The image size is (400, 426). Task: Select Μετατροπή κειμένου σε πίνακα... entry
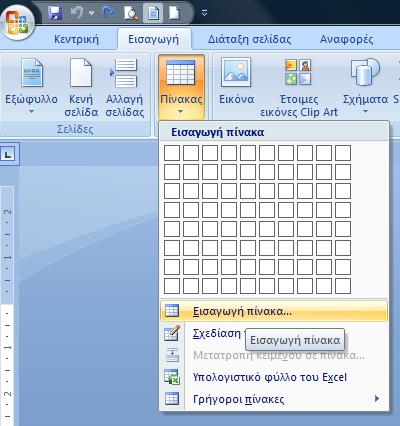(x=274, y=355)
